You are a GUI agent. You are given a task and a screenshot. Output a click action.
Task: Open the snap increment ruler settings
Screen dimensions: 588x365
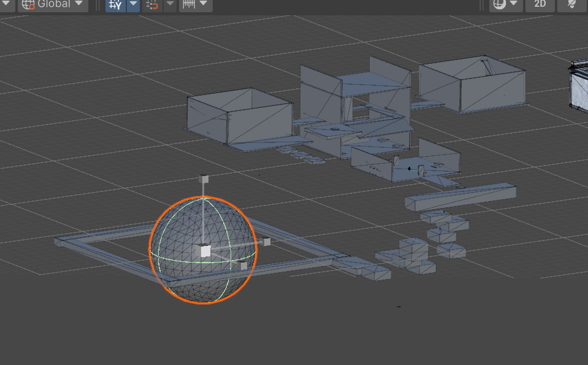coord(189,4)
